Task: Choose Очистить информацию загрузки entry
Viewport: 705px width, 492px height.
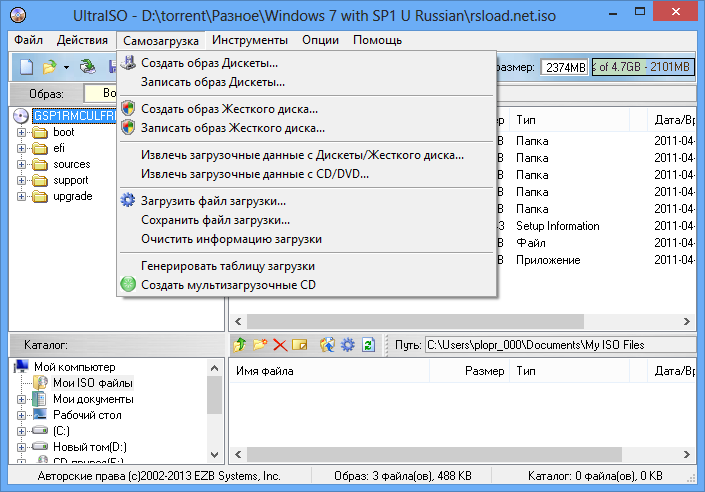Action: (x=307, y=239)
